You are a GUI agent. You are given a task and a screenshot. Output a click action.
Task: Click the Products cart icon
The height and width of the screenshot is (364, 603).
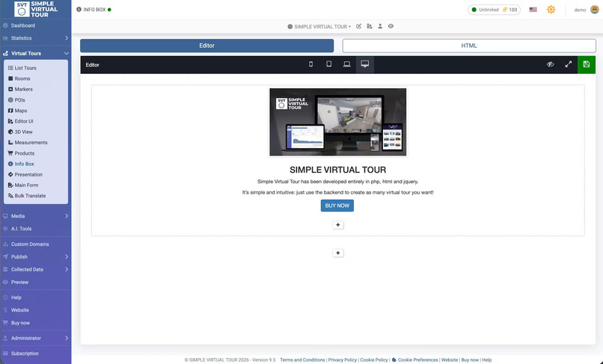10,153
